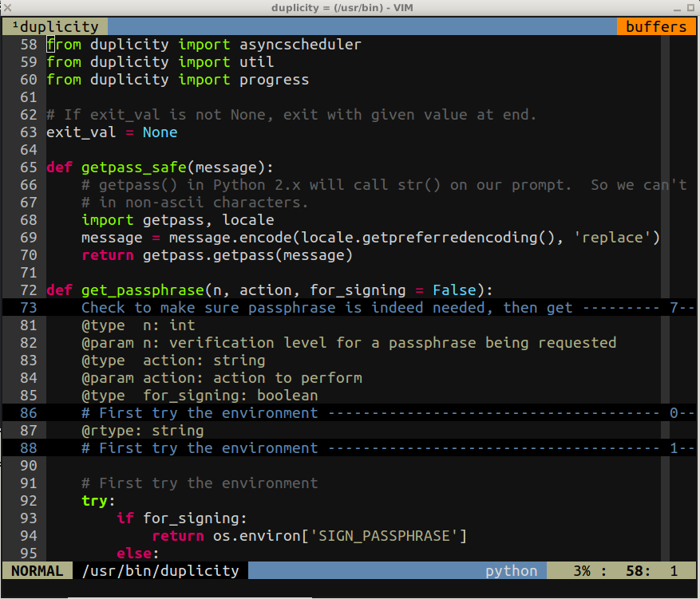Click the getpass_safe function name
Image resolution: width=700 pixels, height=599 pixels.
pos(132,167)
